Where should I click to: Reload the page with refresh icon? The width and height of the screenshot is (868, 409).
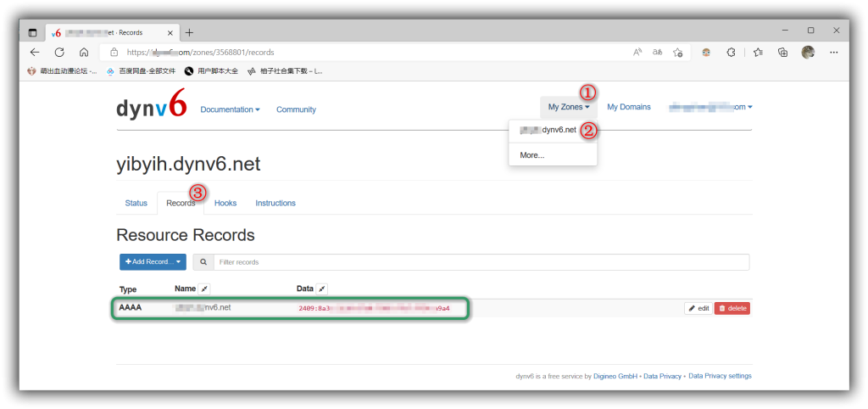point(59,52)
